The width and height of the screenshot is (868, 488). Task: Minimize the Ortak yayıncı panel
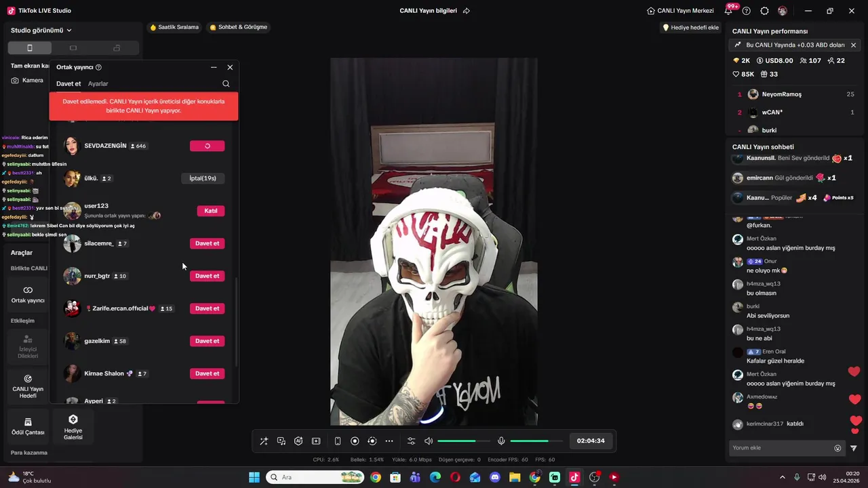tap(214, 67)
